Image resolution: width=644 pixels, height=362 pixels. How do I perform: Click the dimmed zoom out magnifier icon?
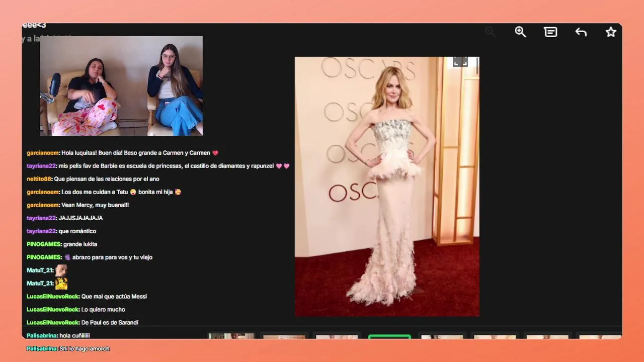point(490,32)
